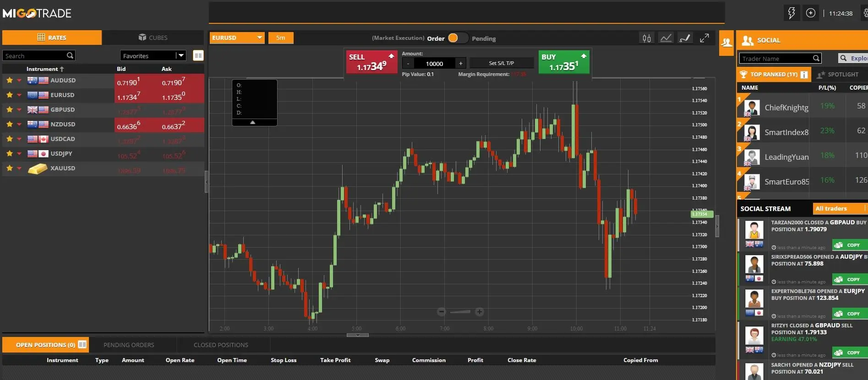The width and height of the screenshot is (868, 380).
Task: Click the rates search magnifier icon
Action: 70,55
